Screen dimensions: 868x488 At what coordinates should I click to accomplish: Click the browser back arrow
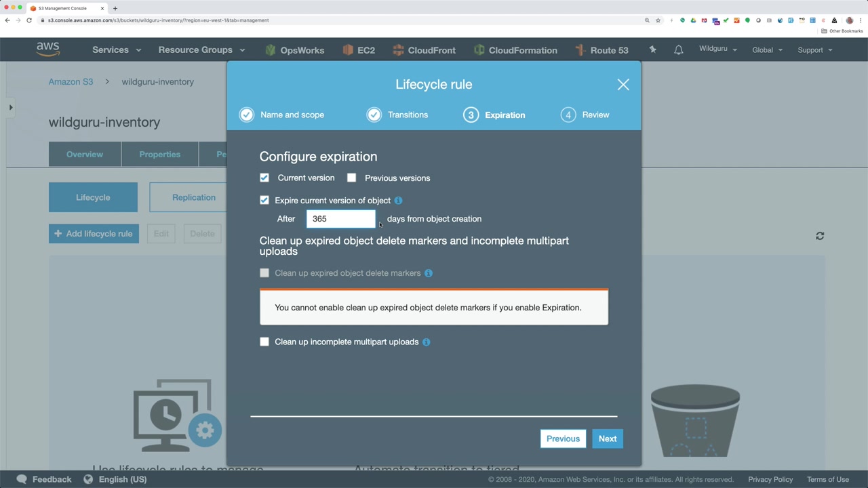coord(7,20)
